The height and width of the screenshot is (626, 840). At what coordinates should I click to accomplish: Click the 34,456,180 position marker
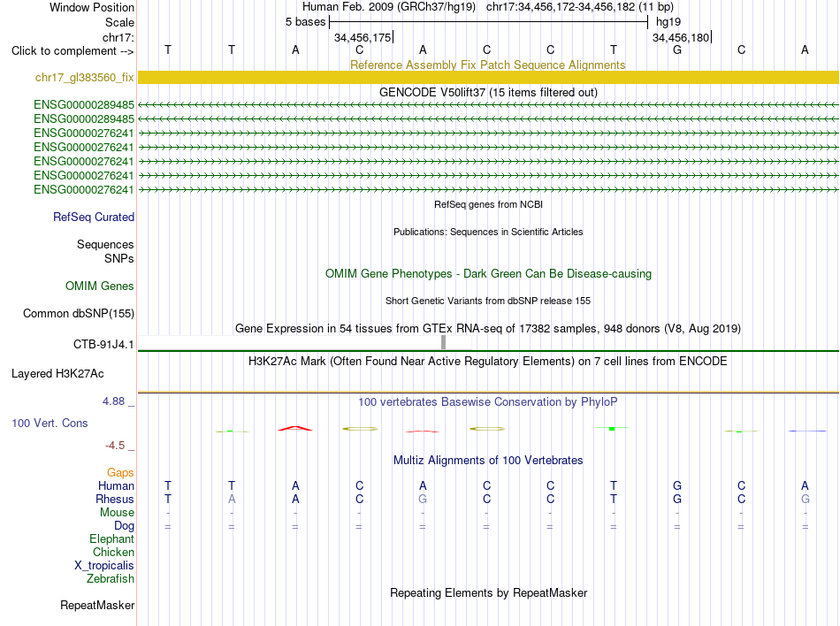[681, 37]
